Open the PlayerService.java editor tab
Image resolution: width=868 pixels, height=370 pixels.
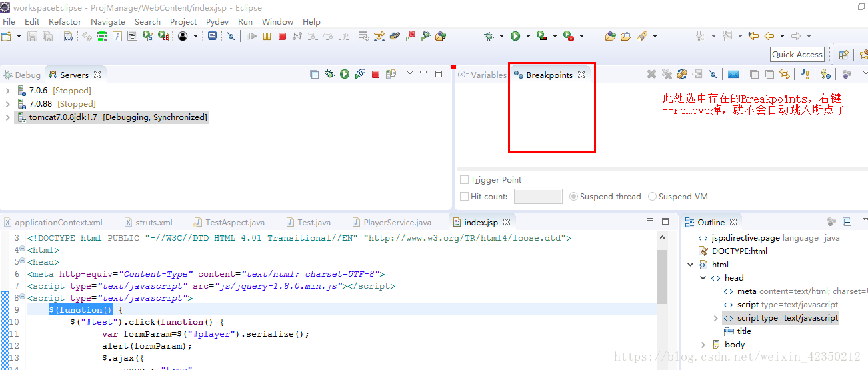(391, 223)
